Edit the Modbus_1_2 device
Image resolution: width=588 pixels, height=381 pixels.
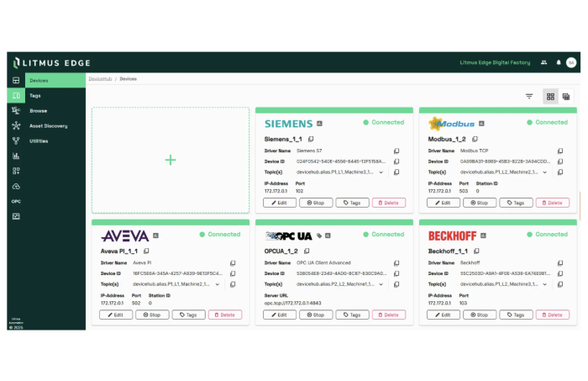[444, 203]
